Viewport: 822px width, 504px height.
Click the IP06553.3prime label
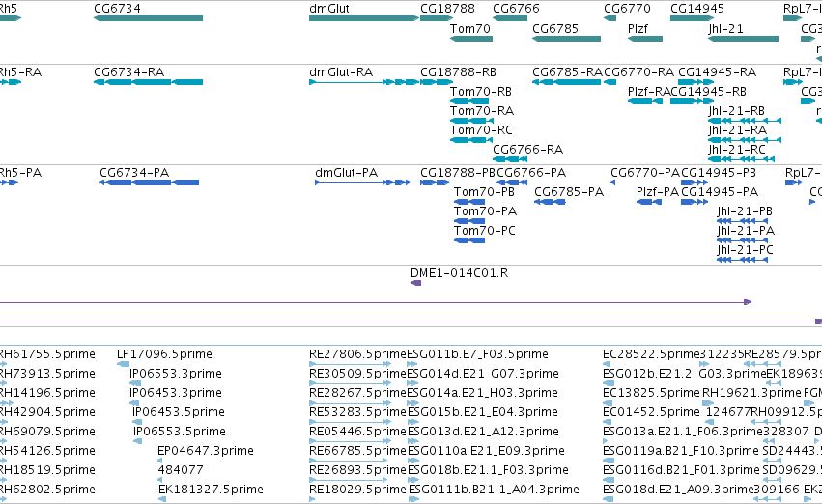tap(176, 374)
